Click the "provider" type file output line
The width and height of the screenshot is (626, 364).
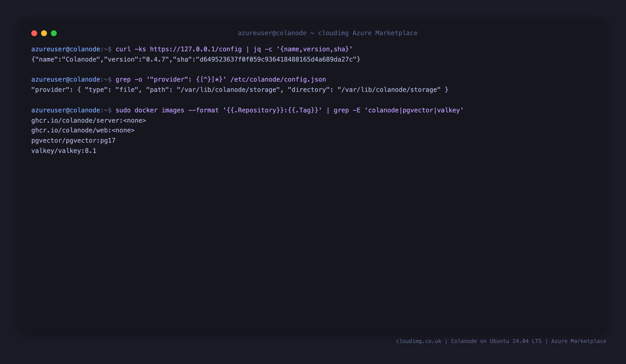click(240, 90)
